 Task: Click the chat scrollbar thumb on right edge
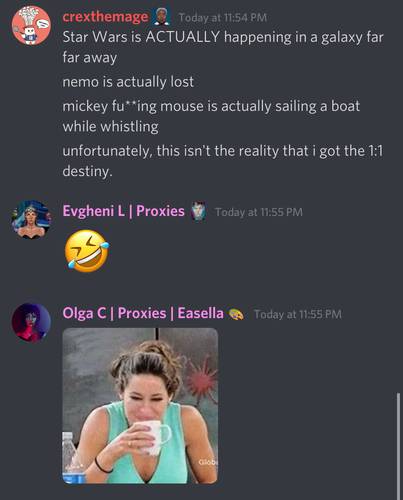(399, 446)
